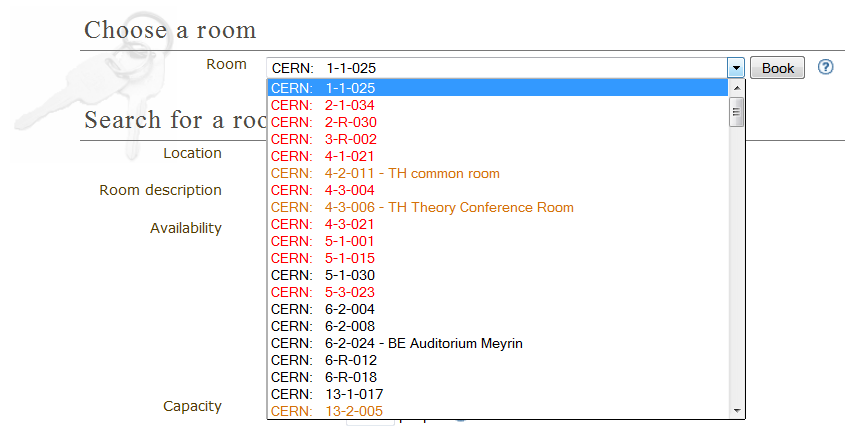Select room CERN: 4-3-021
The image size is (845, 437).
pyautogui.click(x=498, y=224)
